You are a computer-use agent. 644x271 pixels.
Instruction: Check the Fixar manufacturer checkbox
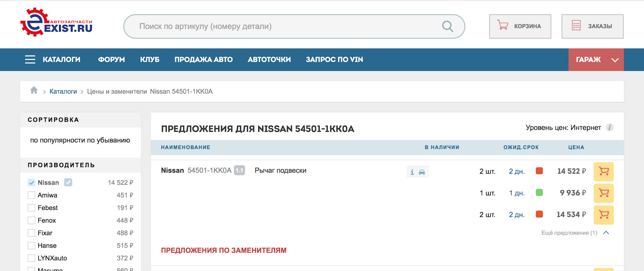[32, 233]
